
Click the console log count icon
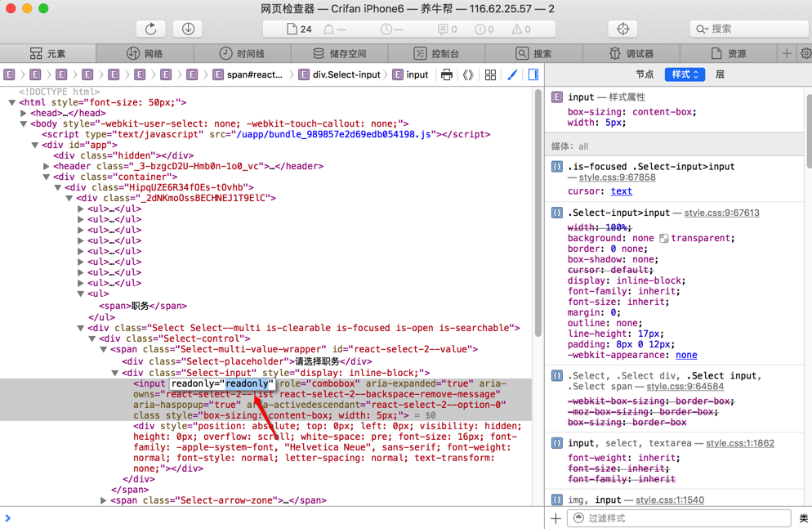443,29
